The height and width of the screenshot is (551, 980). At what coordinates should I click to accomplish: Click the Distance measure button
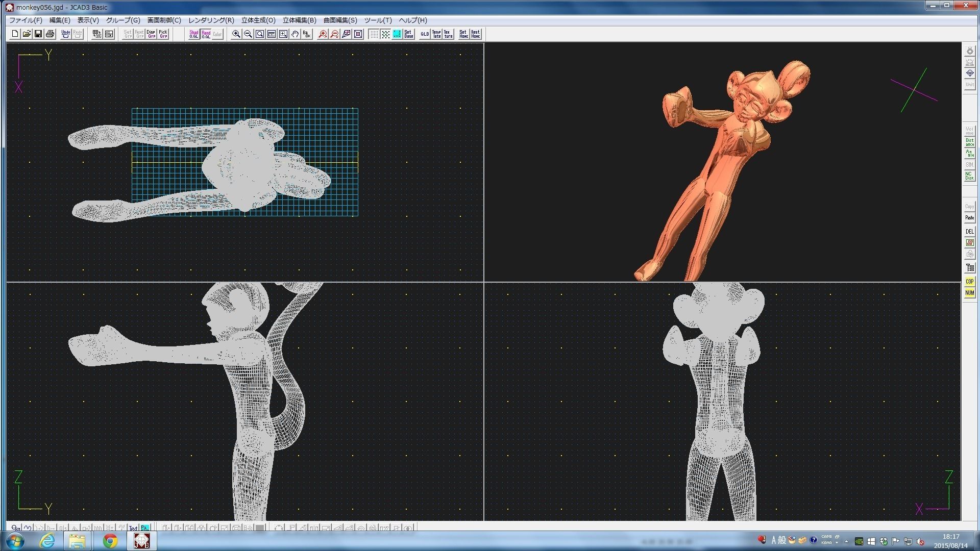pyautogui.click(x=969, y=142)
